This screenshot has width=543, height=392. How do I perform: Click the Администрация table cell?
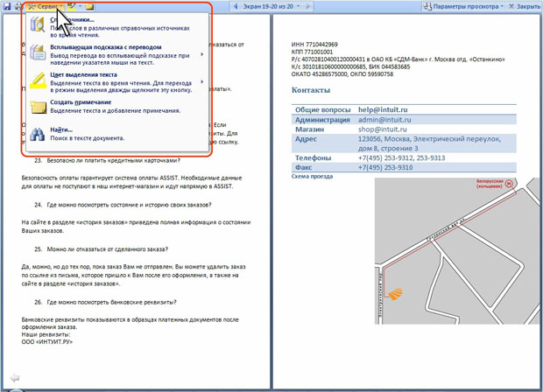pyautogui.click(x=322, y=120)
